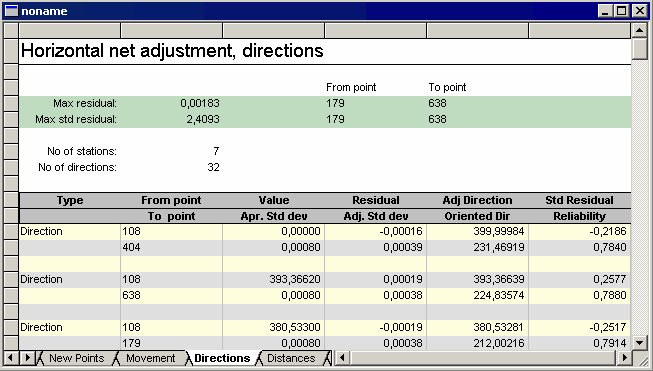
Task: Click the From point label above 179
Action: click(x=351, y=87)
